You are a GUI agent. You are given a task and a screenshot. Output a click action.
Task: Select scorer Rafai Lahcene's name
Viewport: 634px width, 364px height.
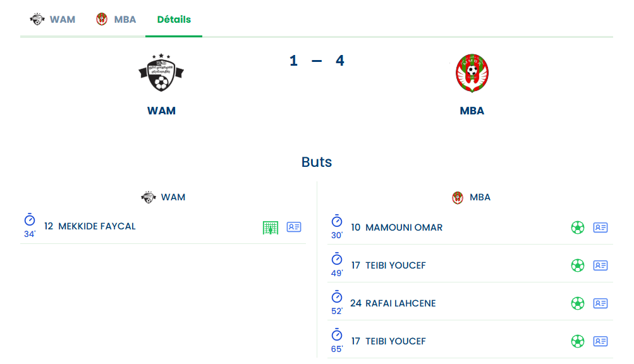(x=401, y=303)
